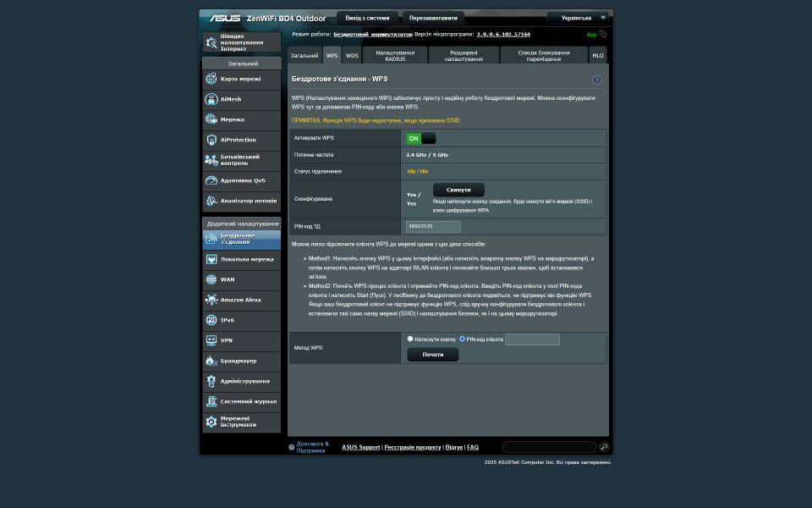Select the push button WPS method radio
812x508 pixels.
(410, 339)
